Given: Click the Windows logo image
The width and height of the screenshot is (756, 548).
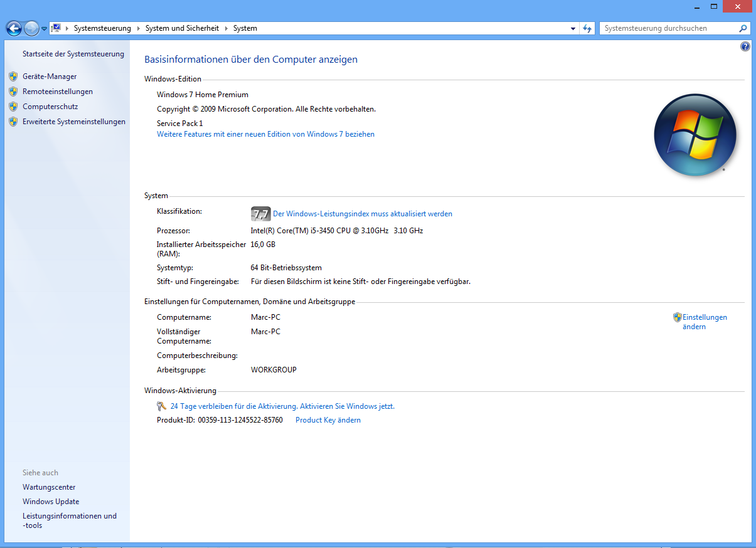Looking at the screenshot, I should click(695, 135).
